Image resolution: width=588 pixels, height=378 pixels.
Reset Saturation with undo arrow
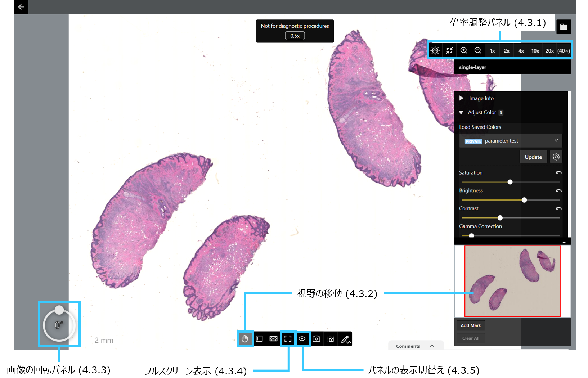click(558, 173)
